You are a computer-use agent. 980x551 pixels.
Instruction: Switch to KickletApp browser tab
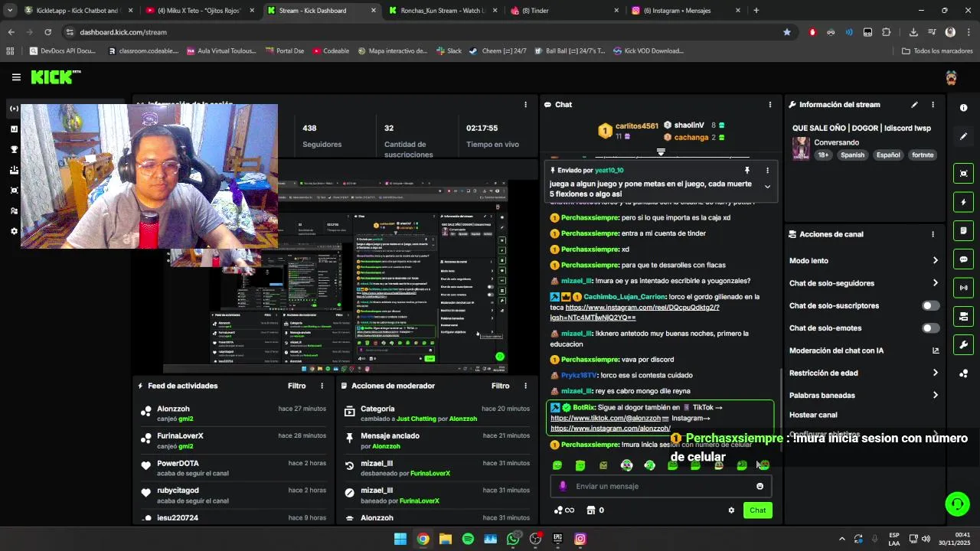[77, 11]
